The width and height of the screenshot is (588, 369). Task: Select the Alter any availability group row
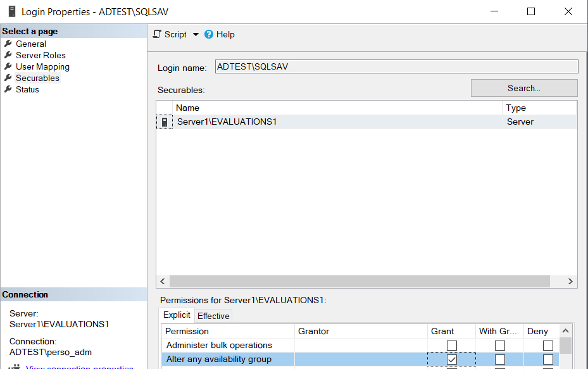pyautogui.click(x=360, y=360)
